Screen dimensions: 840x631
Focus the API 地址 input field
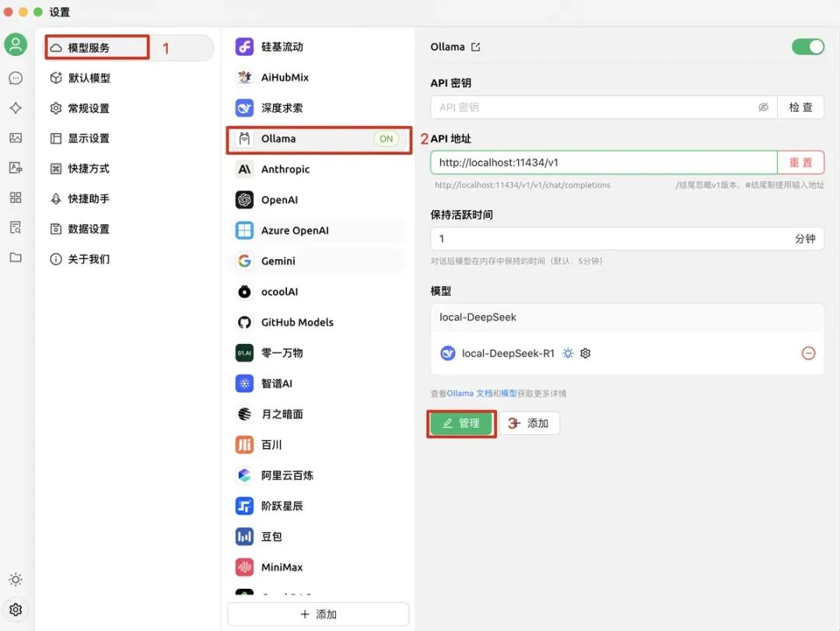tap(604, 163)
